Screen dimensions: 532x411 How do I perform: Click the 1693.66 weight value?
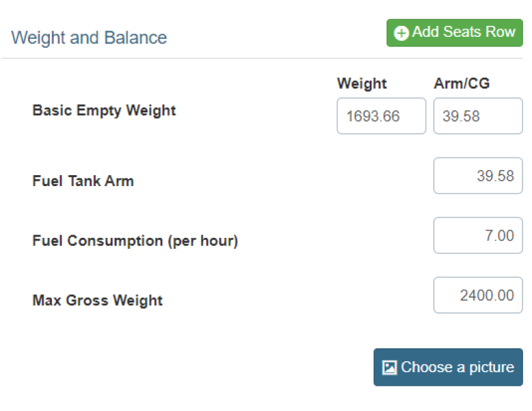373,117
